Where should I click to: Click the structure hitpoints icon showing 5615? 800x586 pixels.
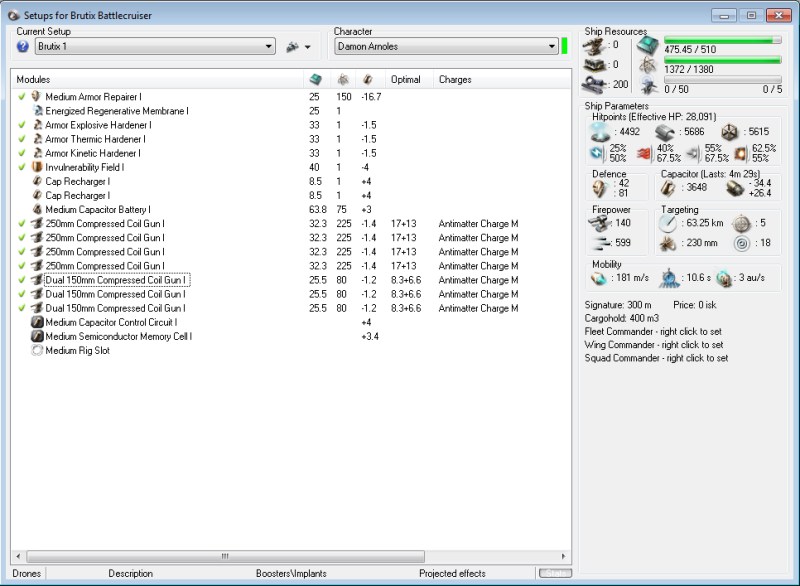730,132
